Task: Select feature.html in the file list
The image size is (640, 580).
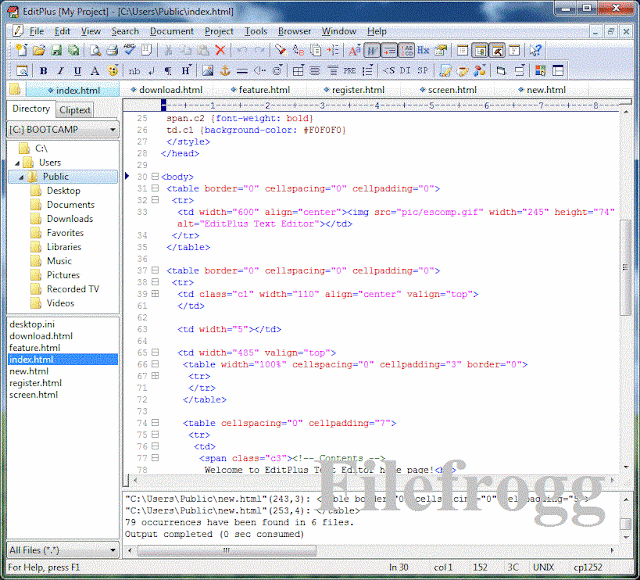Action: (x=35, y=348)
